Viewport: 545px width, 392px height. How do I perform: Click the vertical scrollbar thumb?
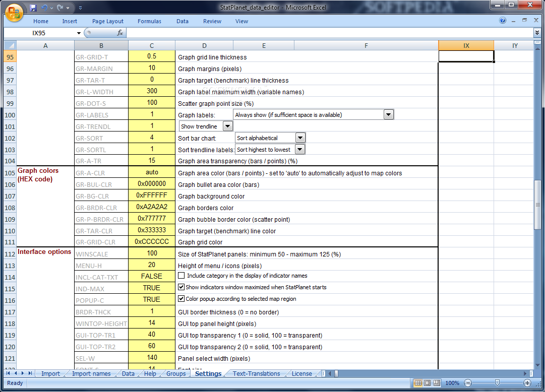pyautogui.click(x=537, y=205)
